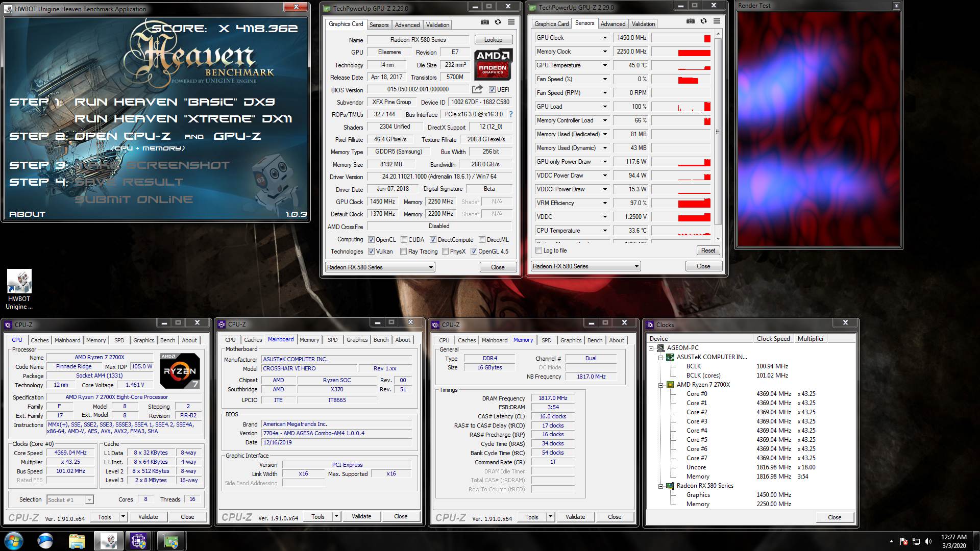Click the camera icon in GPU-Z Sensors window
This screenshot has width=980, height=551.
[x=690, y=21]
